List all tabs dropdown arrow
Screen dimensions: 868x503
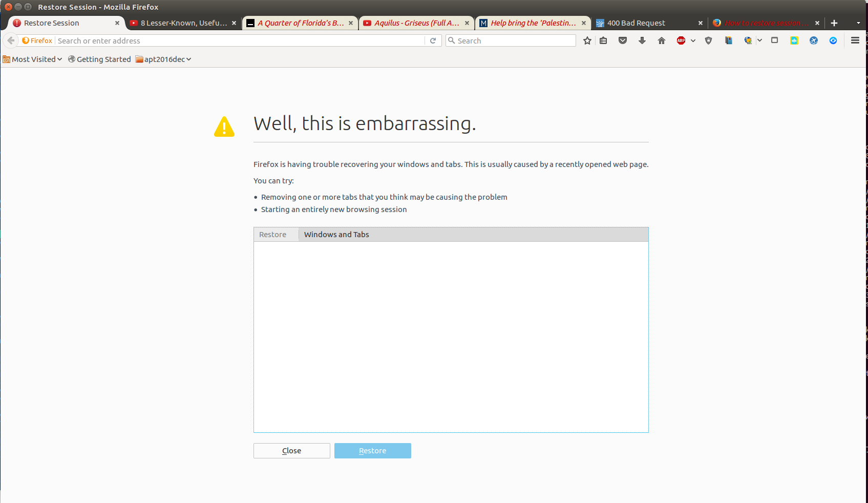click(x=858, y=23)
